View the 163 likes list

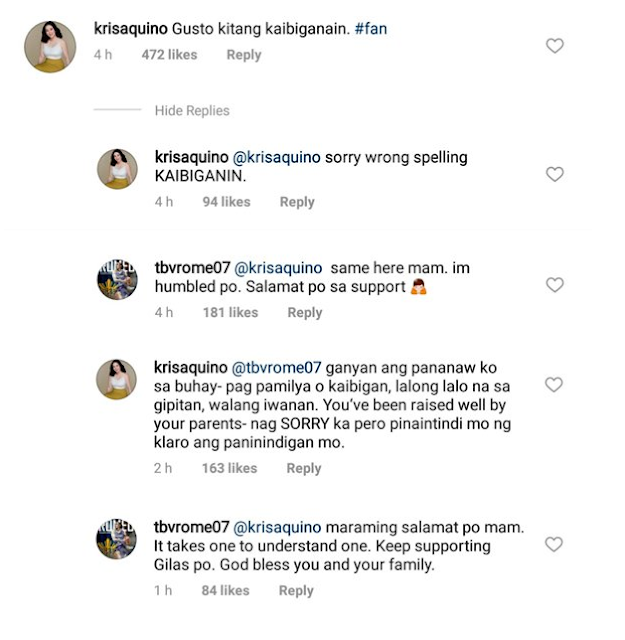click(228, 468)
